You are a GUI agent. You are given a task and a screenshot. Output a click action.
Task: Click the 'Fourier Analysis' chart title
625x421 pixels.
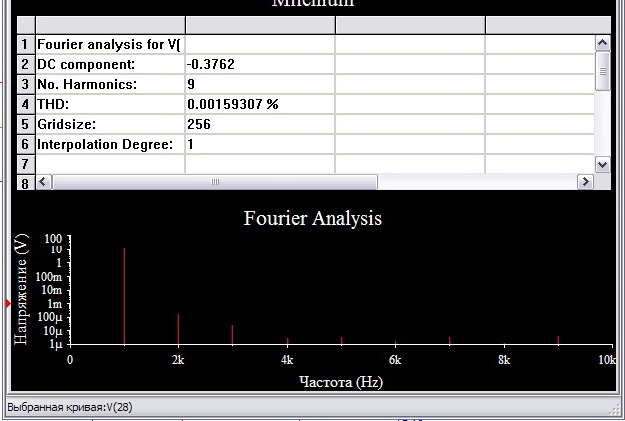tap(312, 218)
